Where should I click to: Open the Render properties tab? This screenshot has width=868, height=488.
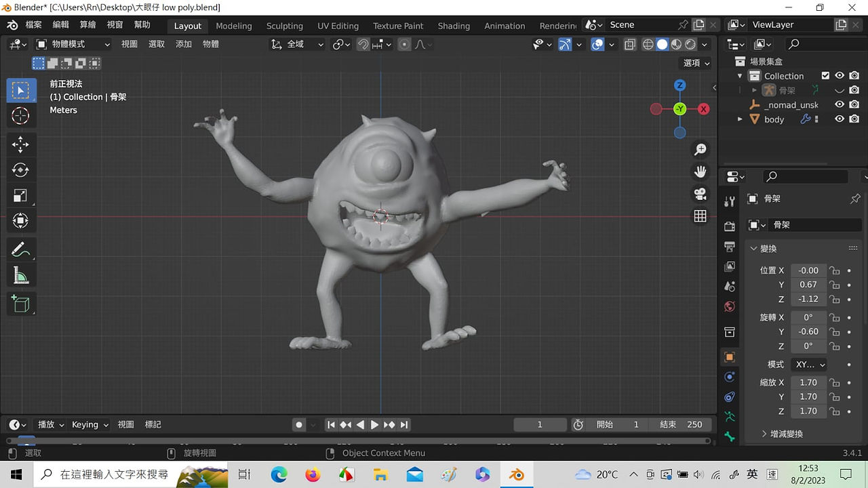pos(730,226)
